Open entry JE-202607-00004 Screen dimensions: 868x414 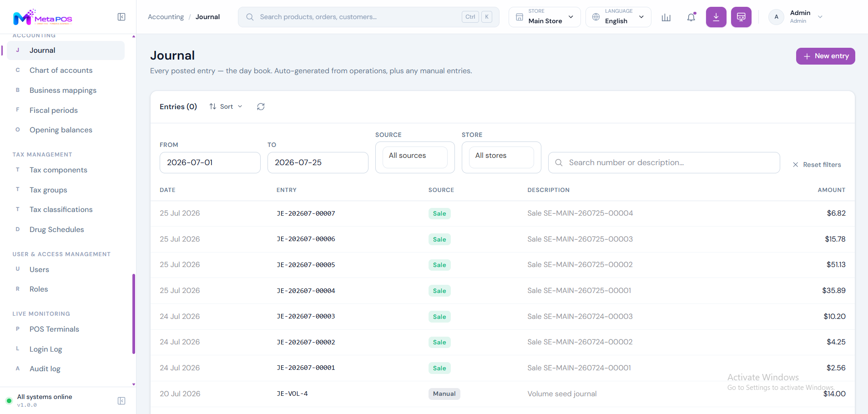[306, 291]
